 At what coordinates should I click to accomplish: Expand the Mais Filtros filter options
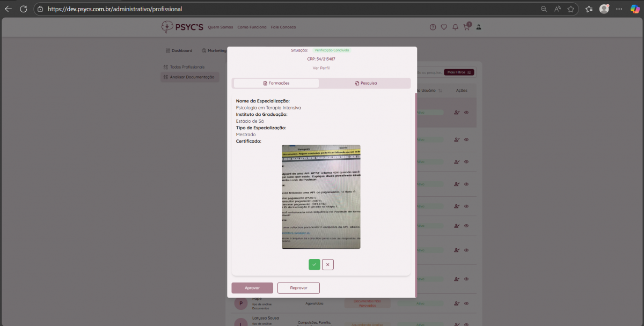(x=458, y=72)
